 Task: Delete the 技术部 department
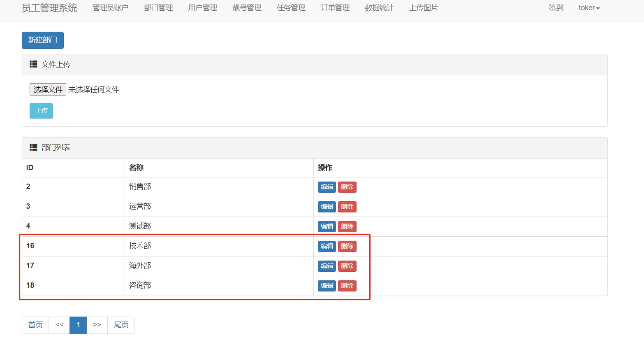[x=347, y=246]
